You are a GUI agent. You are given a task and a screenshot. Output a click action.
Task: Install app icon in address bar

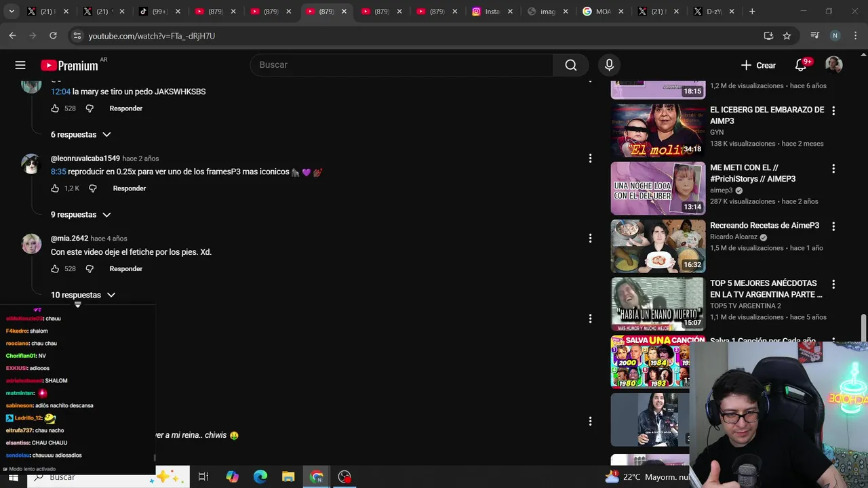(768, 36)
